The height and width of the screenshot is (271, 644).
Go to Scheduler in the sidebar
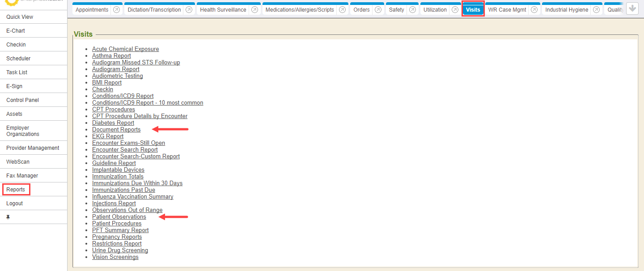pos(18,59)
